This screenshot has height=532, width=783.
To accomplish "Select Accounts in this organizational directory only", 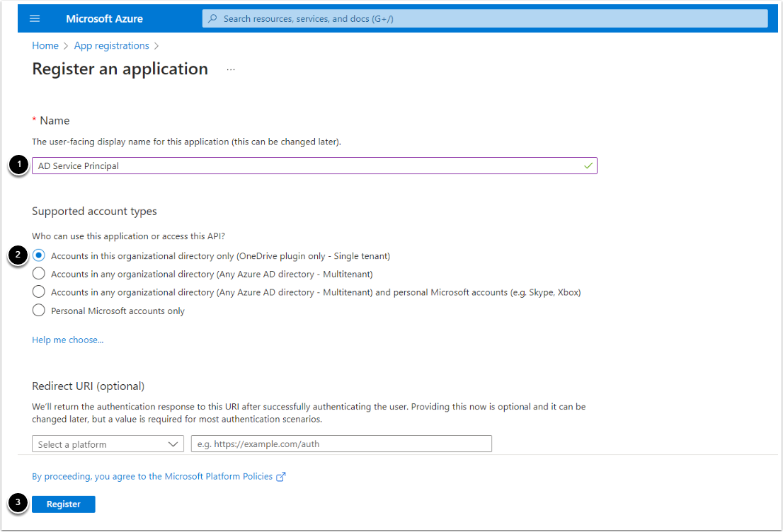I will tap(39, 256).
